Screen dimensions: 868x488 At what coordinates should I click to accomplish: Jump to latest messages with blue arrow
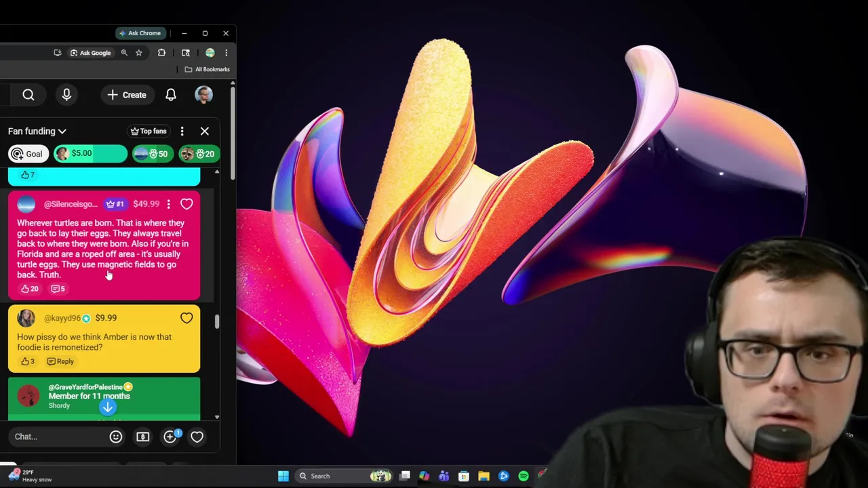point(107,407)
